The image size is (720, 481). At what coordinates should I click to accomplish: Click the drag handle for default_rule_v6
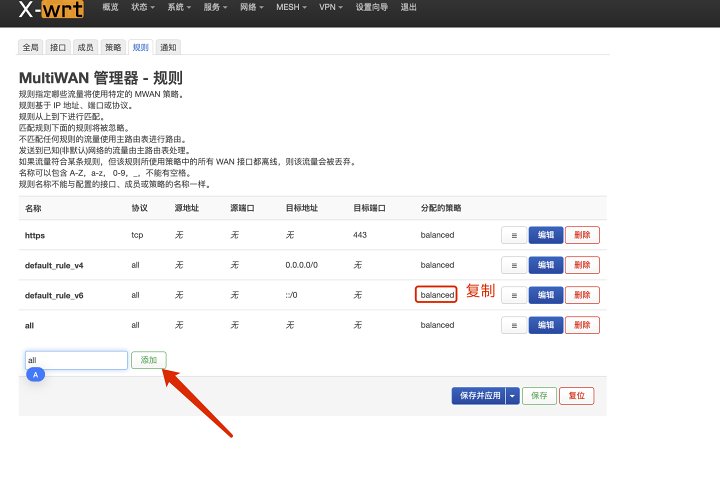coord(514,295)
